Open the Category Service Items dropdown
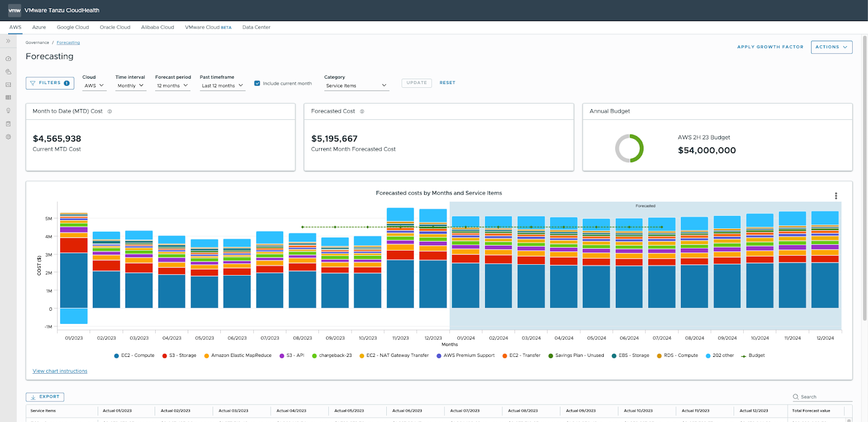868x422 pixels. coord(356,86)
